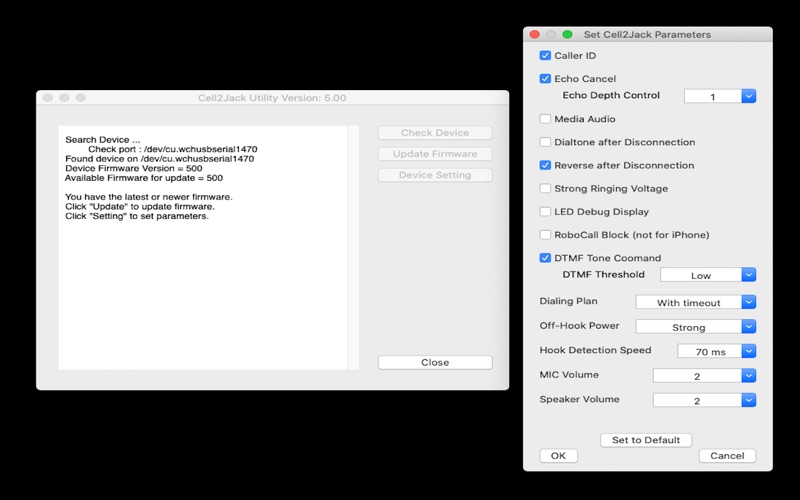Image resolution: width=800 pixels, height=500 pixels.
Task: Click the 'Set Cell2Jack Parameters' title bar
Action: (x=647, y=34)
